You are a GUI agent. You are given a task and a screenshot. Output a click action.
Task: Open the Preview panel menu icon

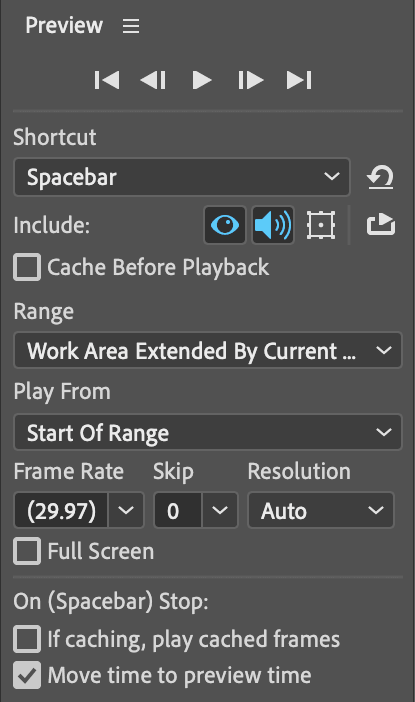131,26
